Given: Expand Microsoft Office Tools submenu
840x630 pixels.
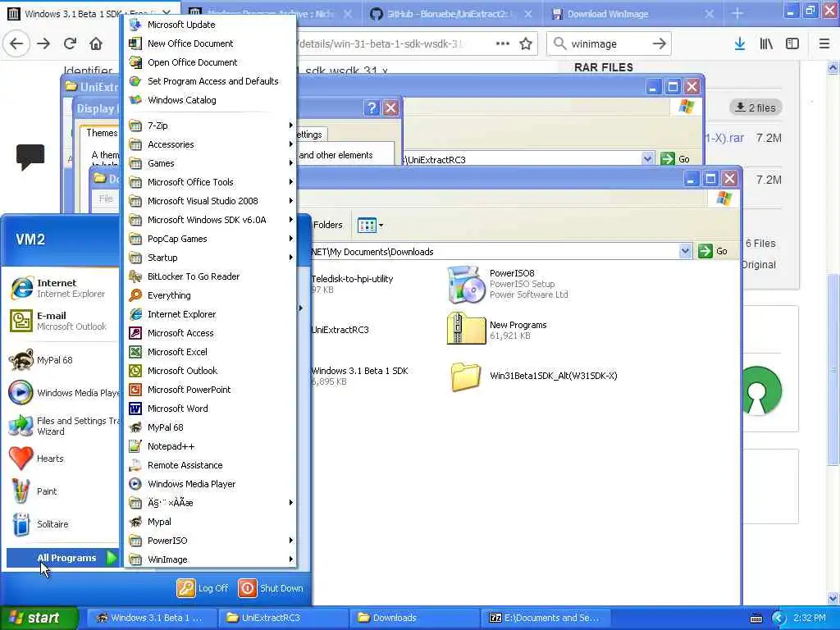Looking at the screenshot, I should (210, 182).
